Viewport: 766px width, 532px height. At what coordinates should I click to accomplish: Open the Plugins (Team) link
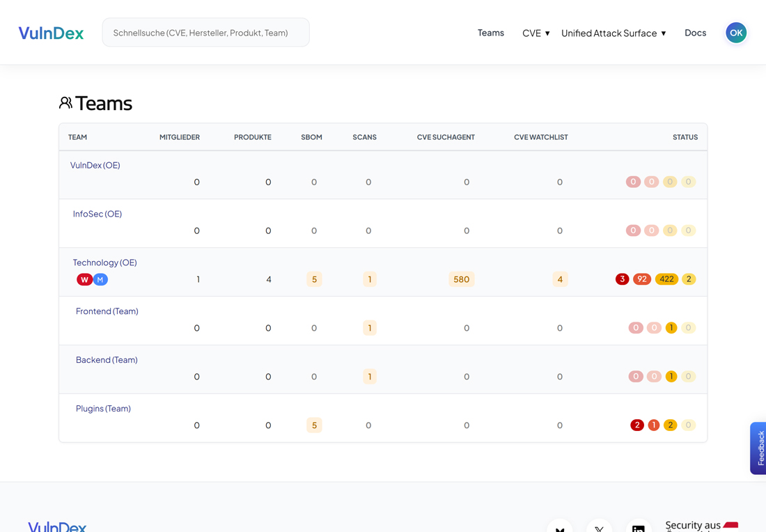pos(103,409)
